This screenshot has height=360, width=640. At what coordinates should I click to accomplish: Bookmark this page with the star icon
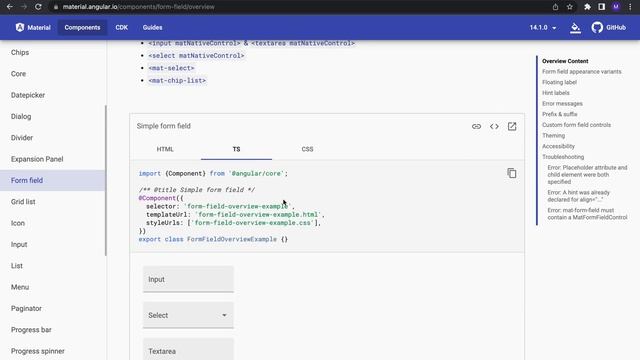tap(570, 7)
